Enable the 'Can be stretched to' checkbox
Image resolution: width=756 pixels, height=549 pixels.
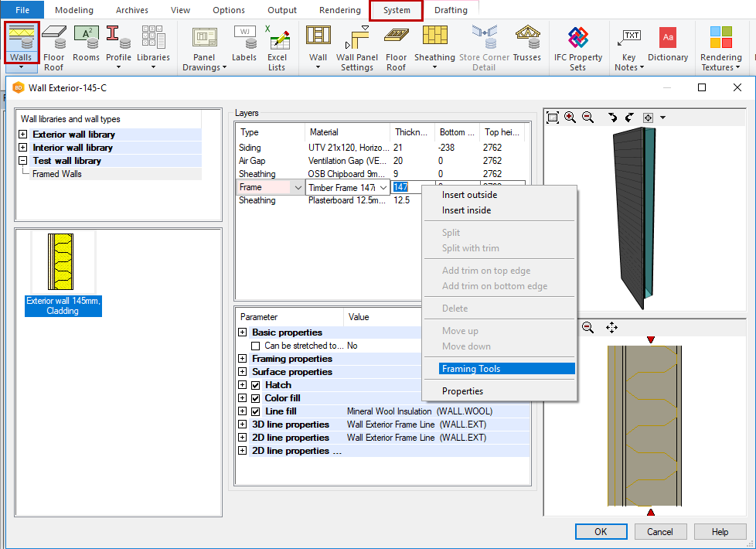pos(256,346)
